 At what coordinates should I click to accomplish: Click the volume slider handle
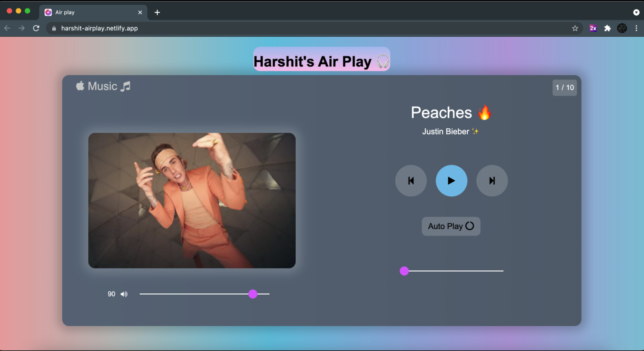[x=253, y=294]
